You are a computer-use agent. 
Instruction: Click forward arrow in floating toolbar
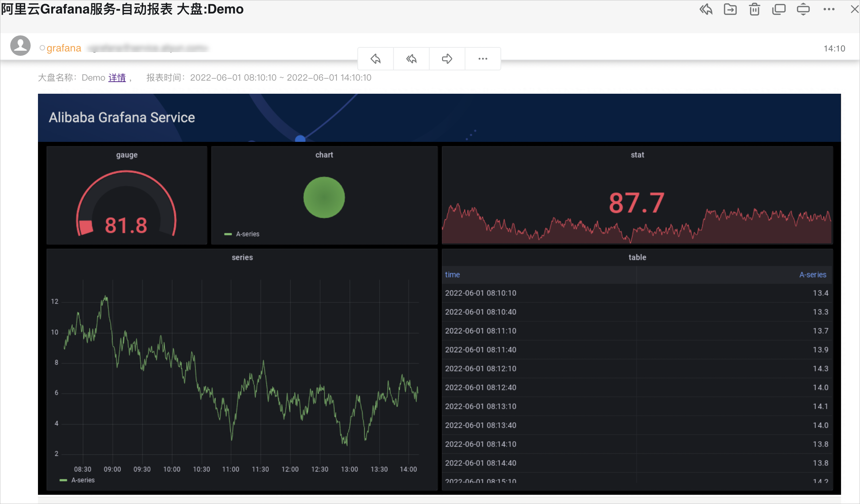point(447,59)
